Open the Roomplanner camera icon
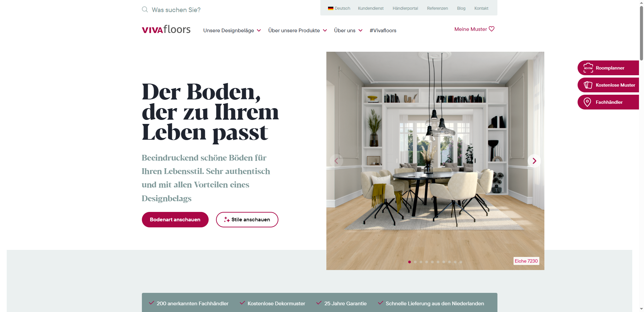Image resolution: width=644 pixels, height=312 pixels. (588, 68)
